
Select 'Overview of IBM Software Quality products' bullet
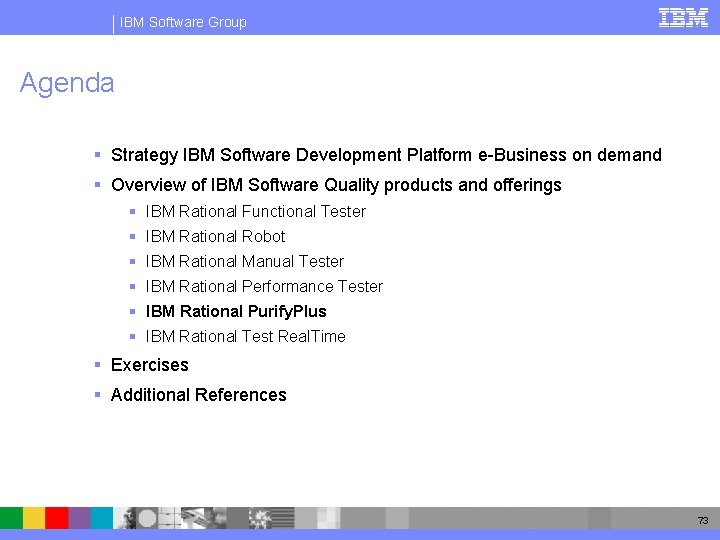336,185
